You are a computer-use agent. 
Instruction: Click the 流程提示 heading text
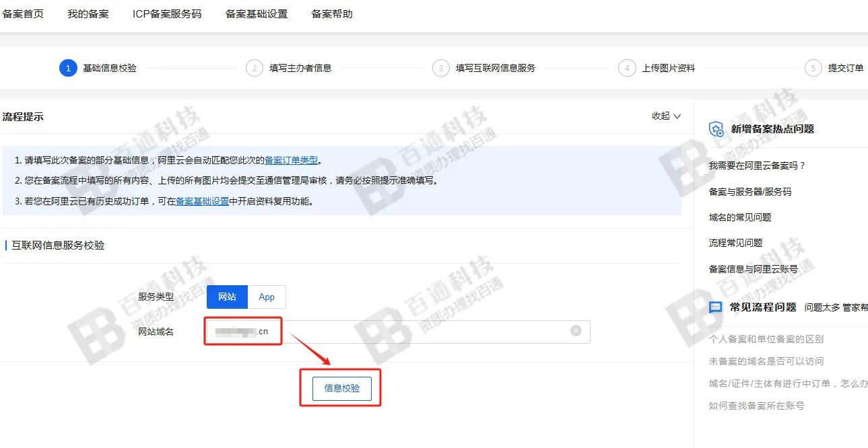click(x=23, y=116)
